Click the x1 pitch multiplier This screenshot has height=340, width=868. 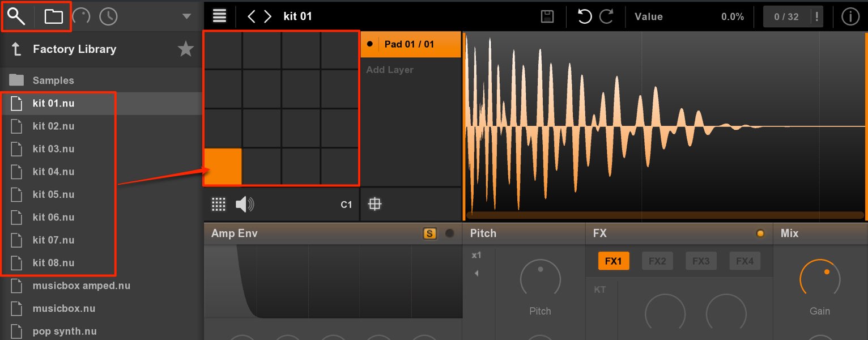click(476, 256)
